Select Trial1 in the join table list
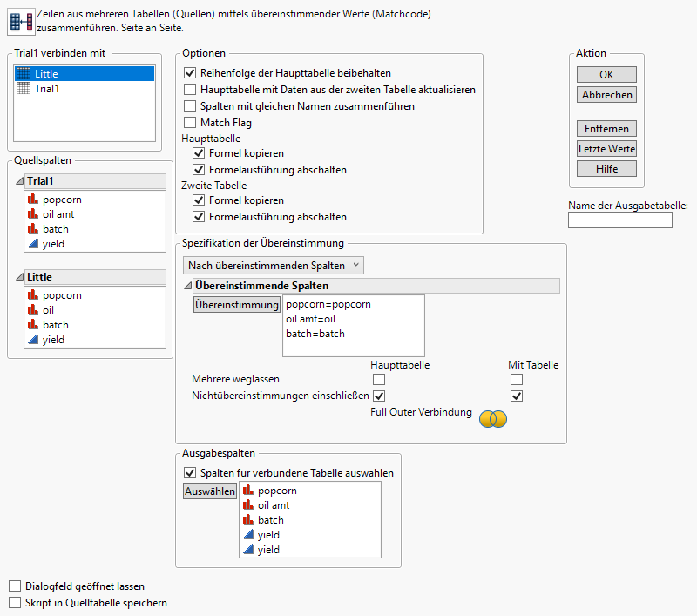697x616 pixels. click(85, 89)
